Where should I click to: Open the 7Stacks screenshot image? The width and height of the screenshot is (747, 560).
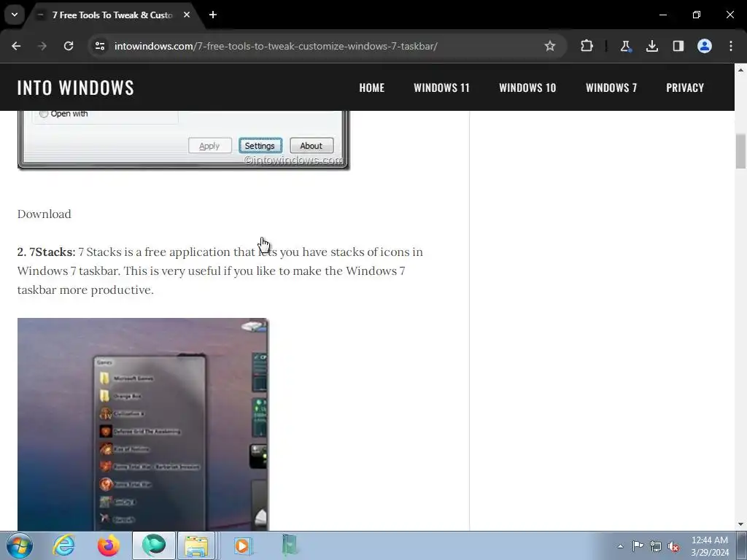tap(143, 424)
